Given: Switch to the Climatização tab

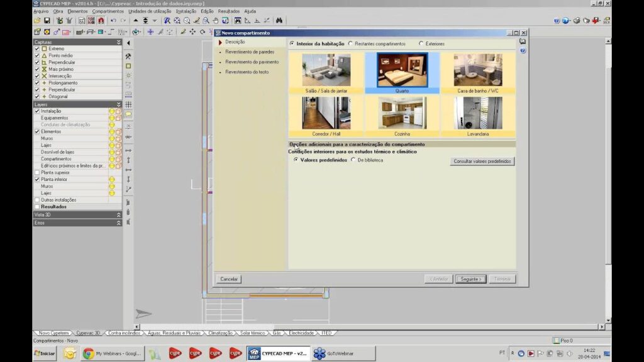Looking at the screenshot, I should [220, 333].
